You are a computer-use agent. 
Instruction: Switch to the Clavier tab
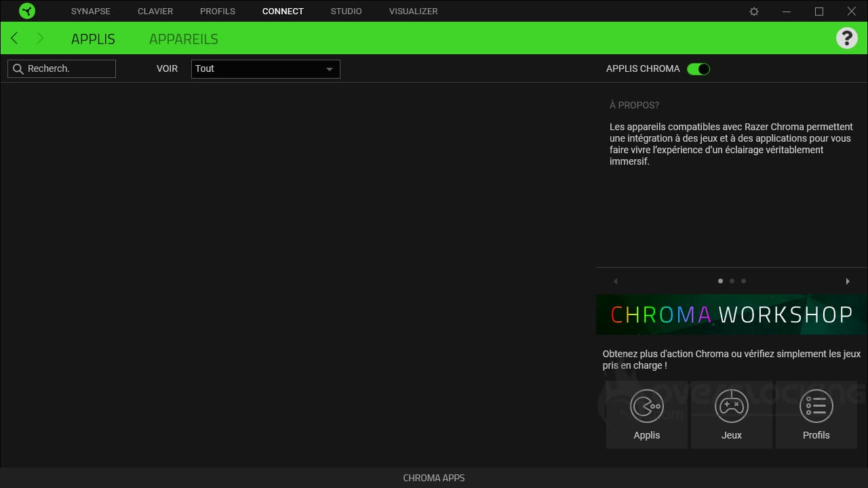point(155,12)
